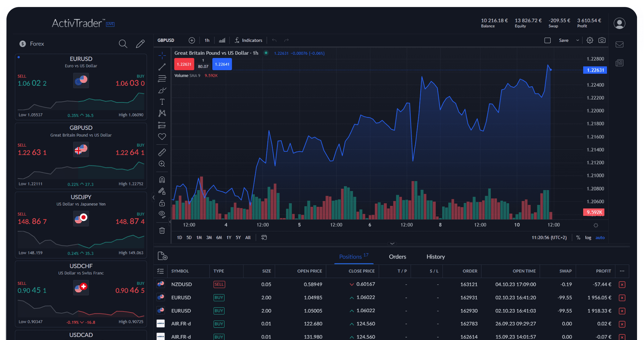Open chart settings gear icon

click(x=590, y=40)
